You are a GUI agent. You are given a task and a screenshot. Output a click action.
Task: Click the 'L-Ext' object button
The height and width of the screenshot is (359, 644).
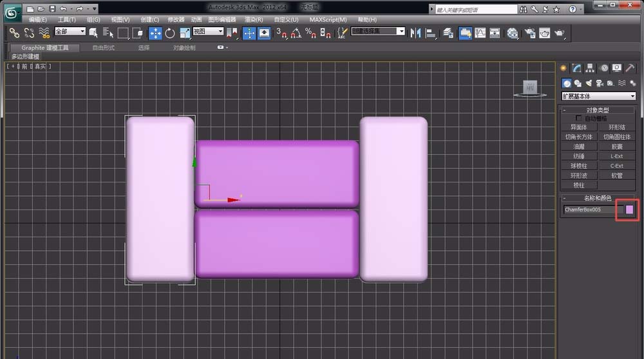[x=617, y=156]
